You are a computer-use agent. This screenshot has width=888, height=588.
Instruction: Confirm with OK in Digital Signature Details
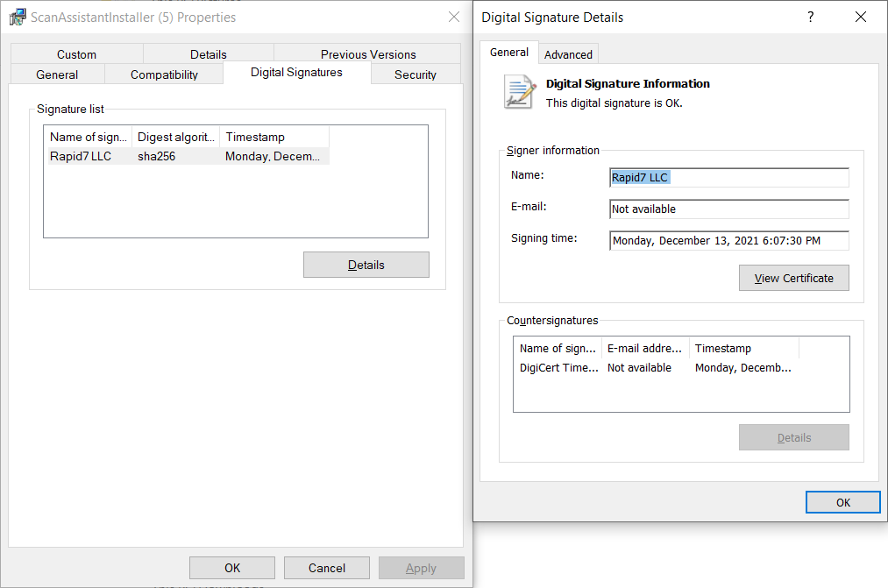[842, 502]
